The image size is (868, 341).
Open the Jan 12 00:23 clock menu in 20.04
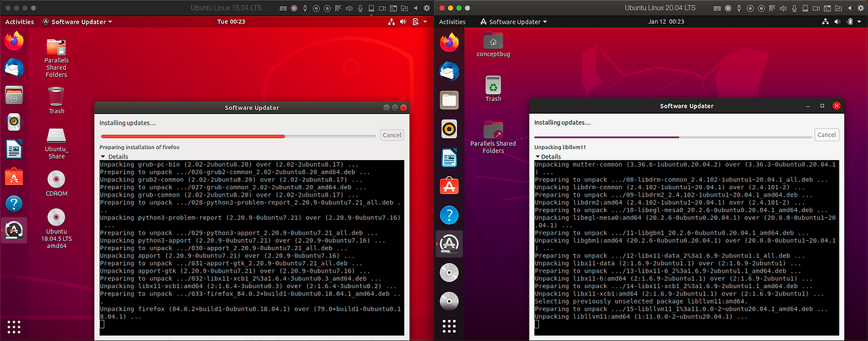[667, 22]
